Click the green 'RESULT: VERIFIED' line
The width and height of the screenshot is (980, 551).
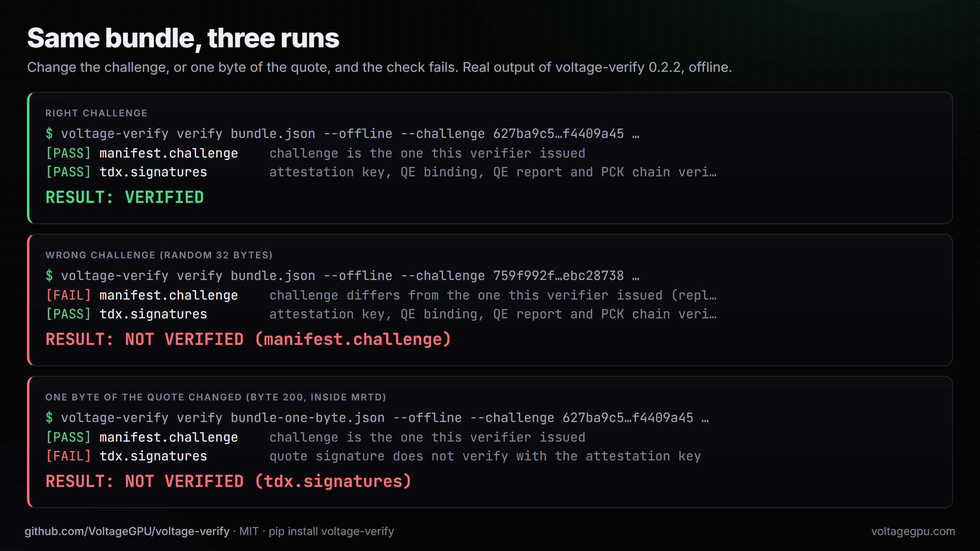(125, 197)
